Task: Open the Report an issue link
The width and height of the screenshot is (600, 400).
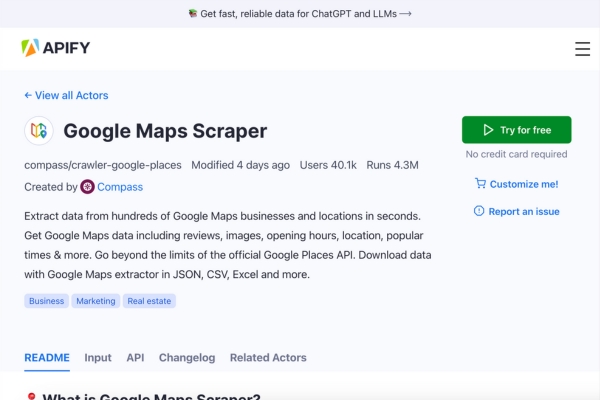Action: tap(517, 211)
